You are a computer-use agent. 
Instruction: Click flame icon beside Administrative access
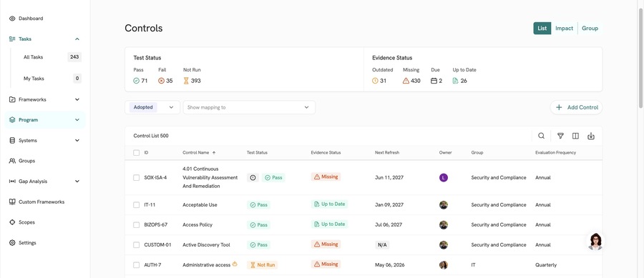coord(235,264)
